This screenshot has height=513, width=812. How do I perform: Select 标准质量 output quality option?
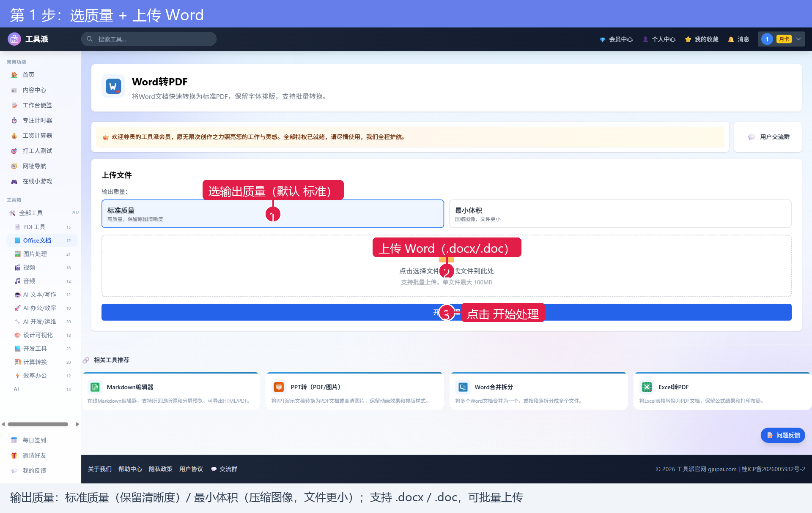[273, 214]
